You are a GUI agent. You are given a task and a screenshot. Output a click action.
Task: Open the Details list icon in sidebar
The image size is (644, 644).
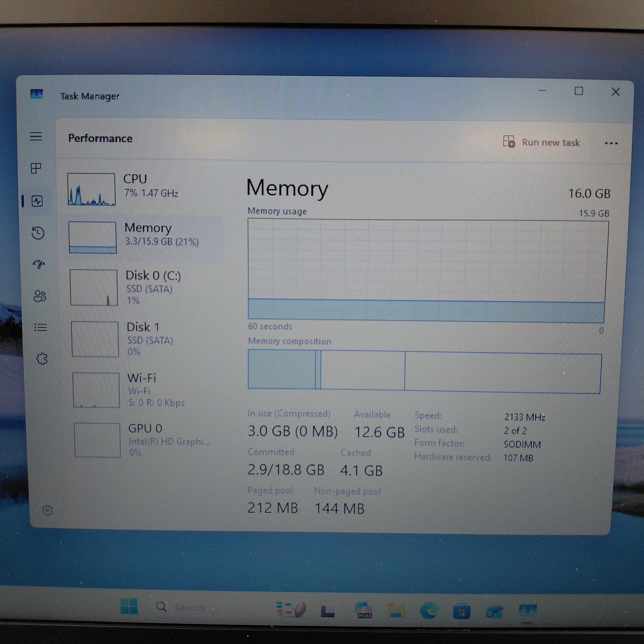pyautogui.click(x=41, y=328)
